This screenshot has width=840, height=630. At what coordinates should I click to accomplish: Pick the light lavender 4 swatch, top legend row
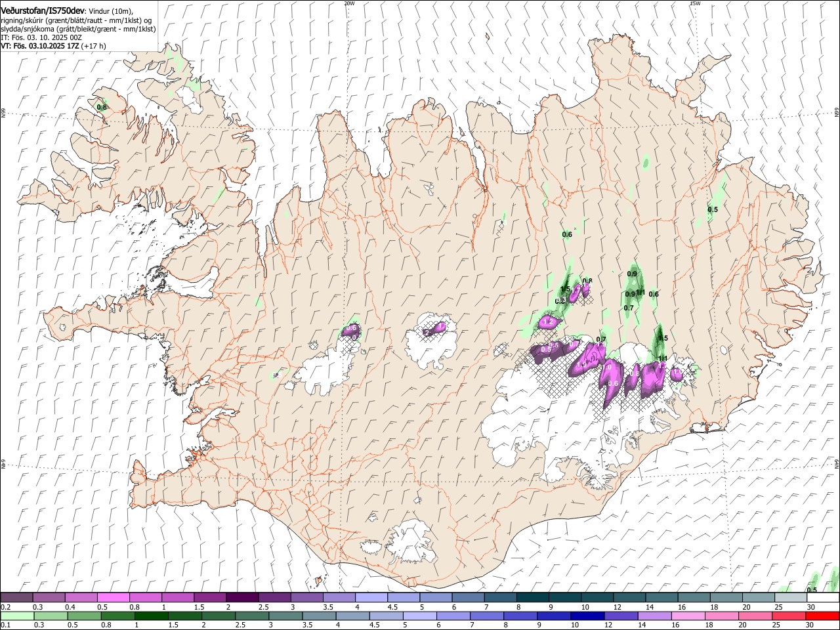[371, 598]
